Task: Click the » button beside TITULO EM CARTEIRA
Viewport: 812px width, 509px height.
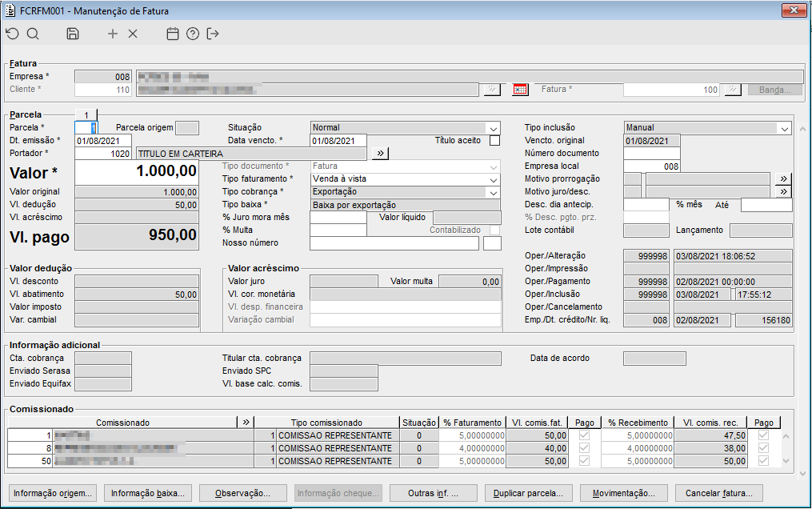Action: click(x=380, y=154)
